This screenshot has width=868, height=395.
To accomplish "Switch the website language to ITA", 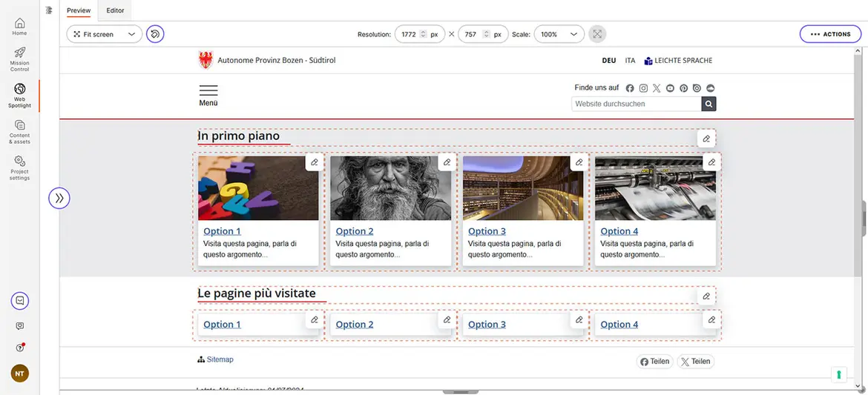I will tap(630, 61).
